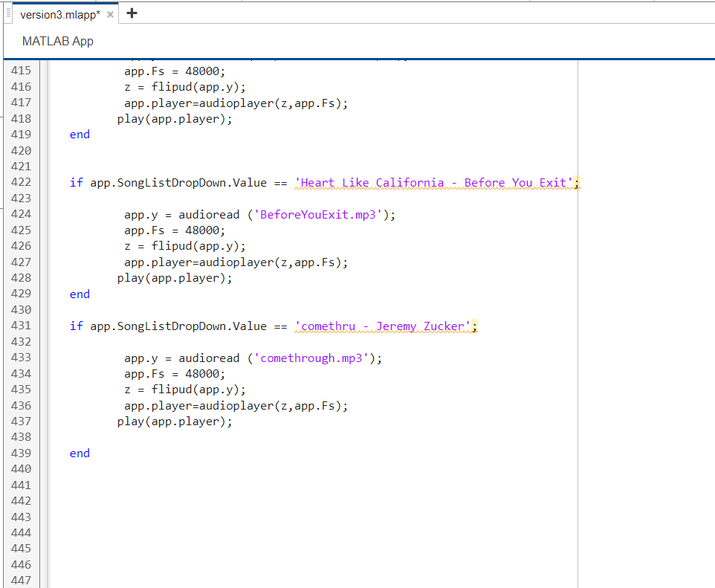
Task: Click z = flipud(app.y) on line 416
Action: pos(184,87)
